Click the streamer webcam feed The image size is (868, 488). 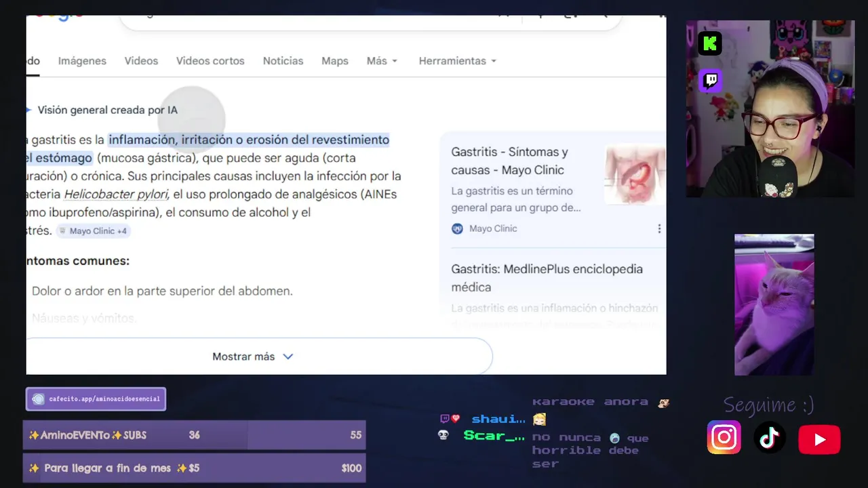coord(770,108)
